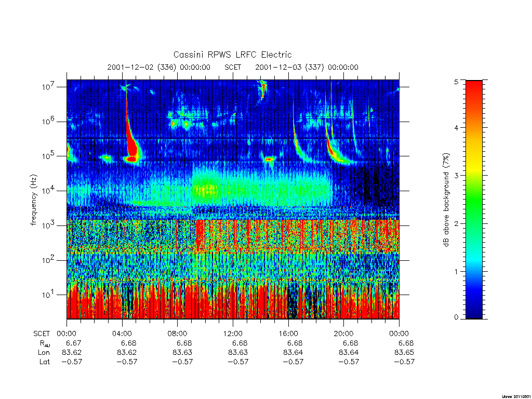Image resolution: width=532 pixels, height=399 pixels.
Task: Click the 10^7 frequency tick label
Action: (48, 87)
